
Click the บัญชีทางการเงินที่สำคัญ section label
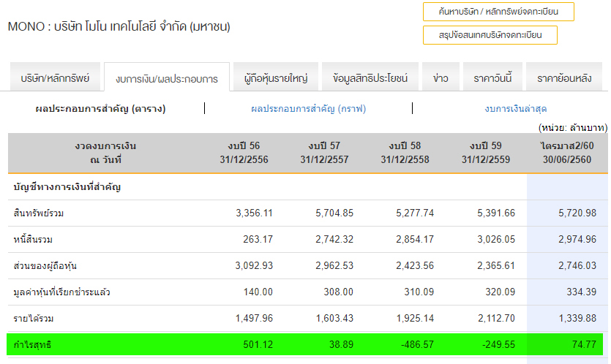click(67, 187)
